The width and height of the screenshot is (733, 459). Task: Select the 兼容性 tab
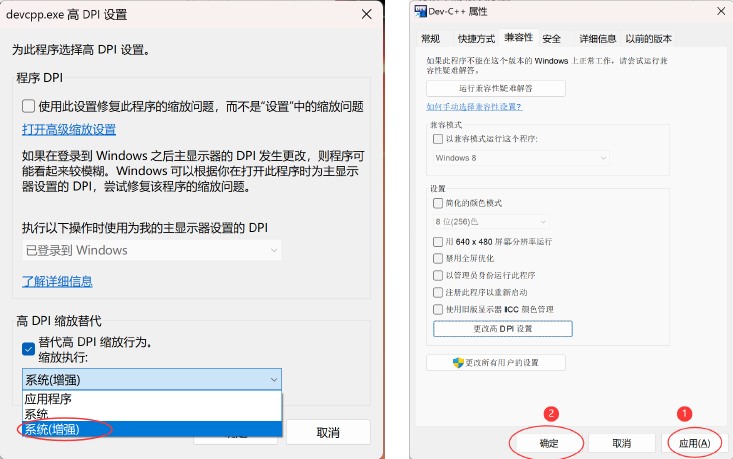point(518,37)
